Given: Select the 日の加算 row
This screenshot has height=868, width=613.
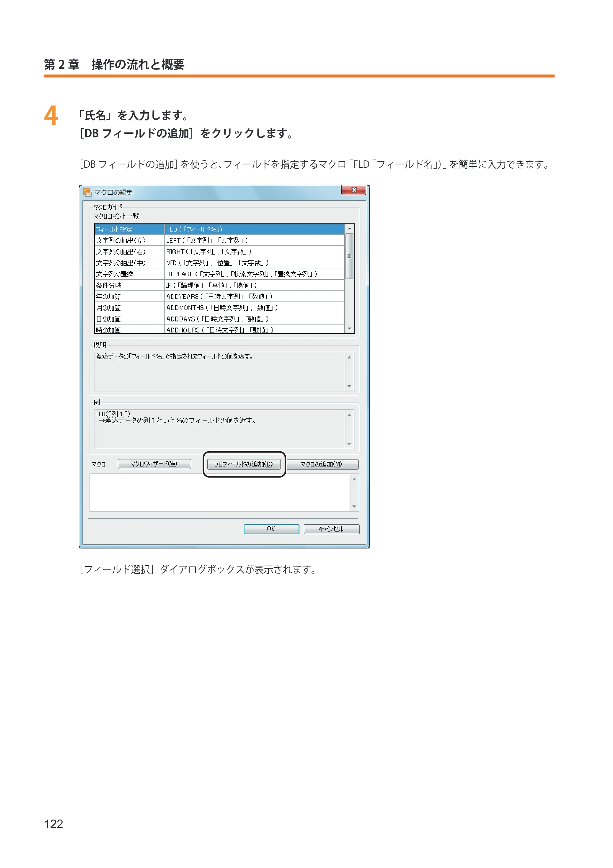Looking at the screenshot, I should (x=219, y=319).
